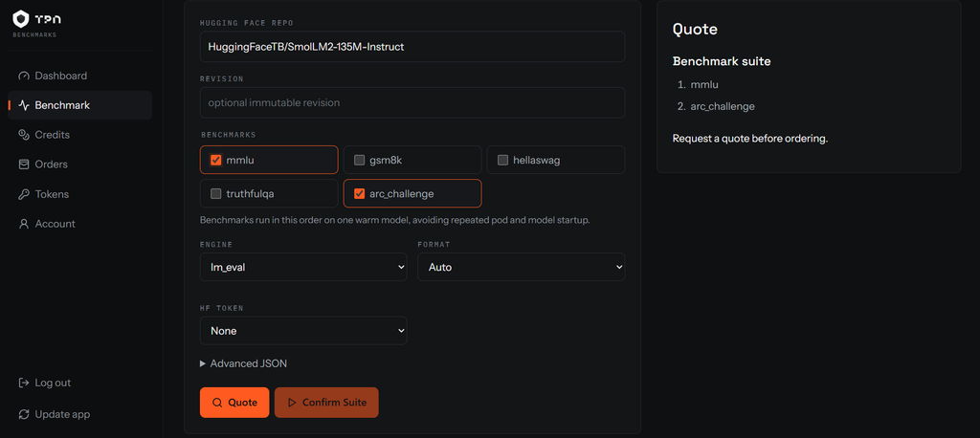Open the Tokens page from the sidebar
This screenshot has width=980, height=438.
point(80,194)
